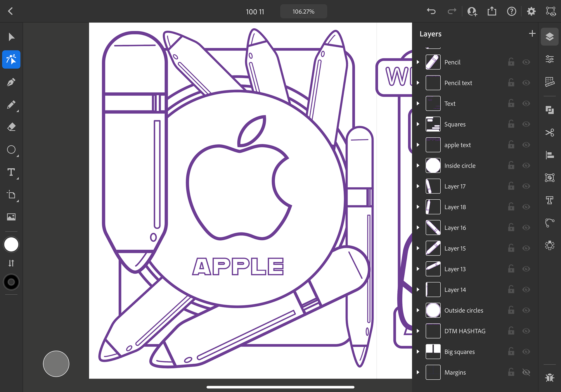Select the Direct Selection tool
The height and width of the screenshot is (392, 561).
click(11, 60)
